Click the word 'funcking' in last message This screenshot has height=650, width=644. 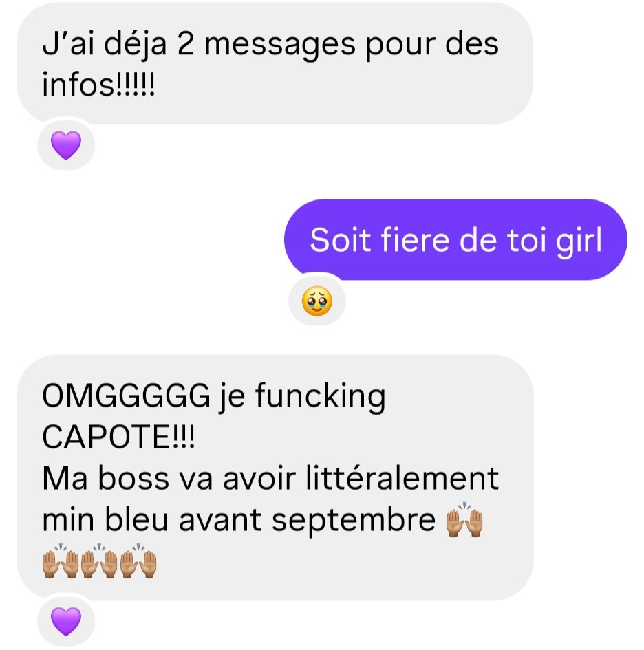pos(320,397)
